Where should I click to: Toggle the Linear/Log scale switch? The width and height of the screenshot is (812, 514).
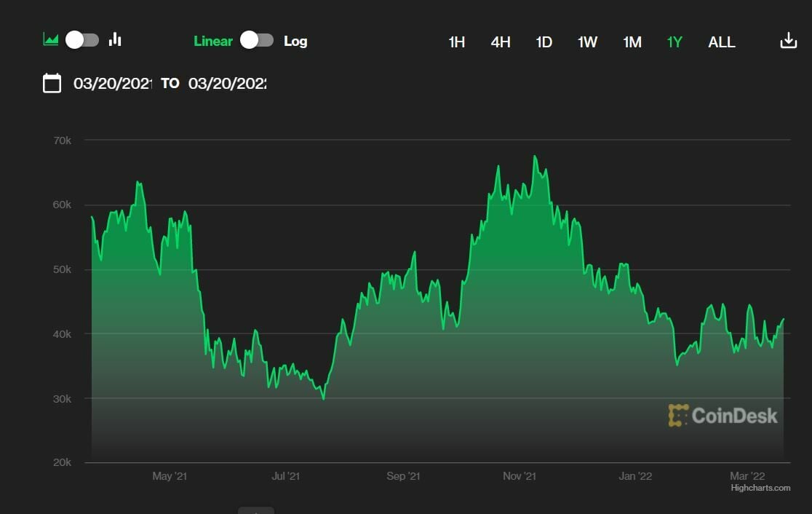(257, 40)
